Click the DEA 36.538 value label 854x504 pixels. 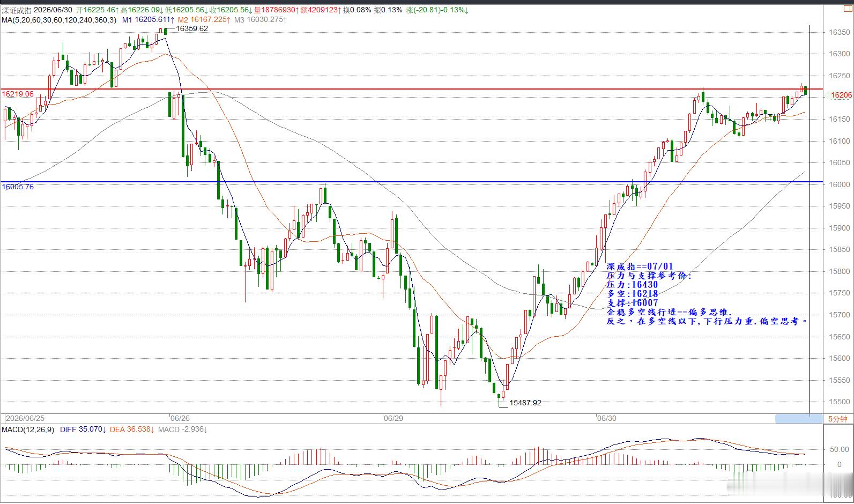click(132, 429)
